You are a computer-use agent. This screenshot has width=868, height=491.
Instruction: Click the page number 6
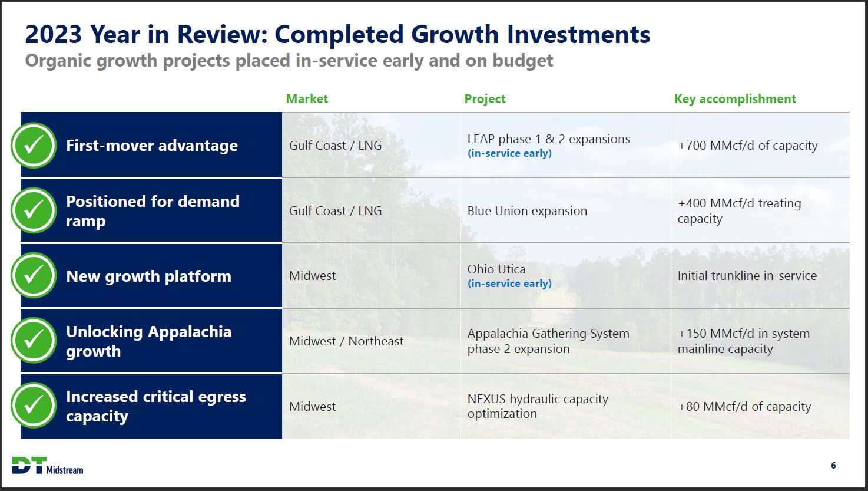[833, 466]
